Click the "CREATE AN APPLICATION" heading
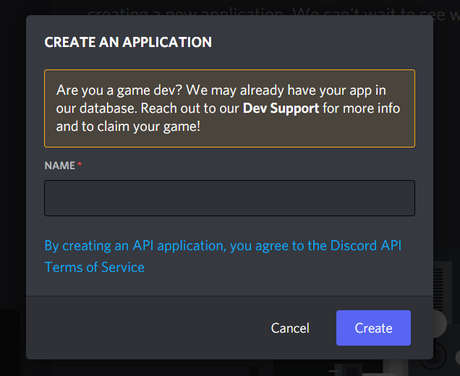Image resolution: width=460 pixels, height=376 pixels. point(128,42)
